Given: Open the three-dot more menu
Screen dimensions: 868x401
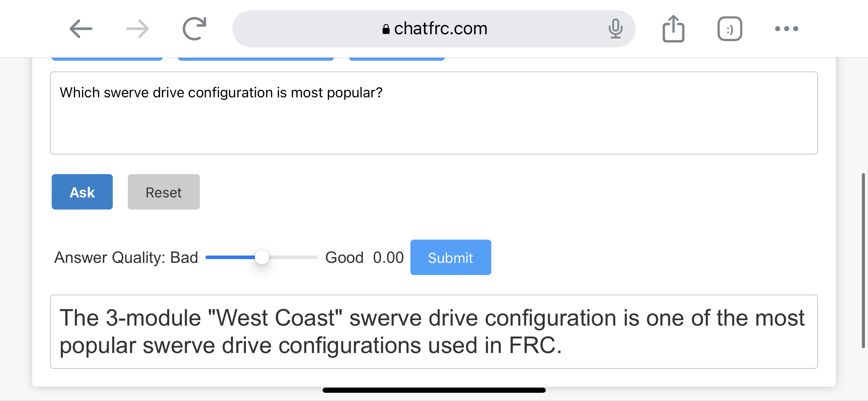Looking at the screenshot, I should (786, 28).
